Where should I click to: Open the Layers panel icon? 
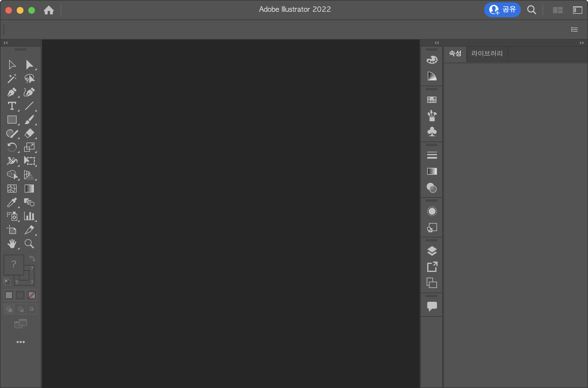(432, 251)
